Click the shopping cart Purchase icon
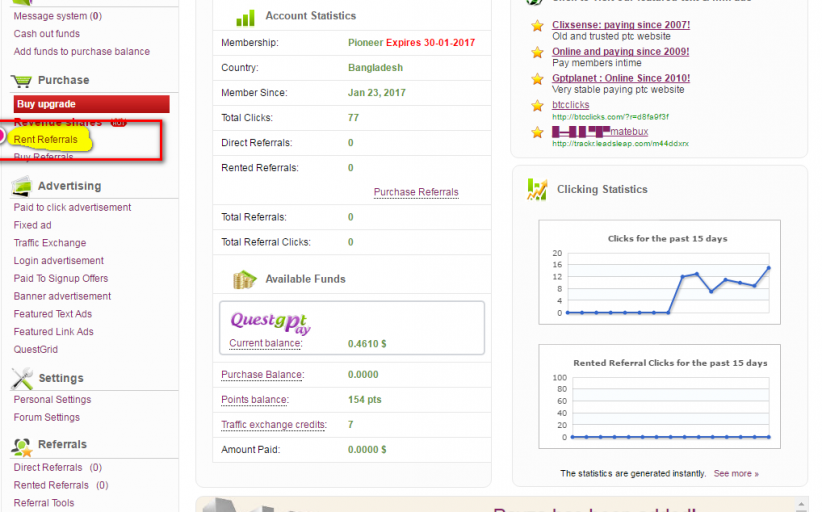Viewport: 822px width, 512px height. pyautogui.click(x=22, y=81)
